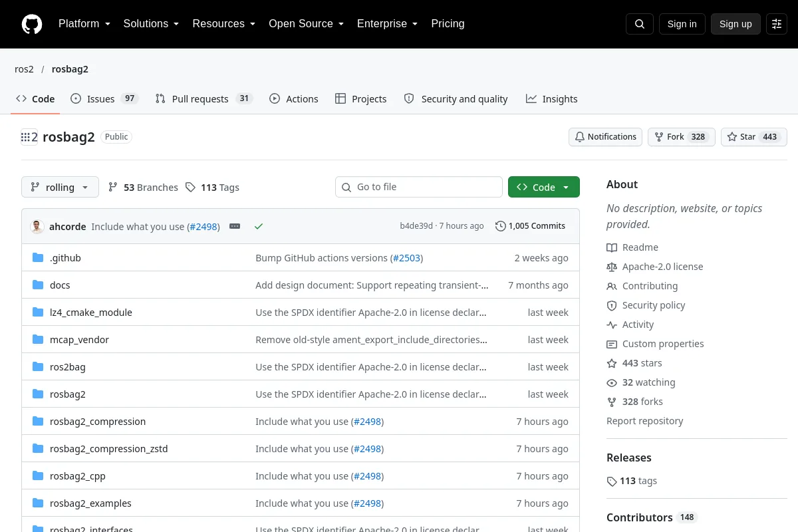The width and height of the screenshot is (798, 532).
Task: Switch to the Projects tab
Action: tap(361, 98)
